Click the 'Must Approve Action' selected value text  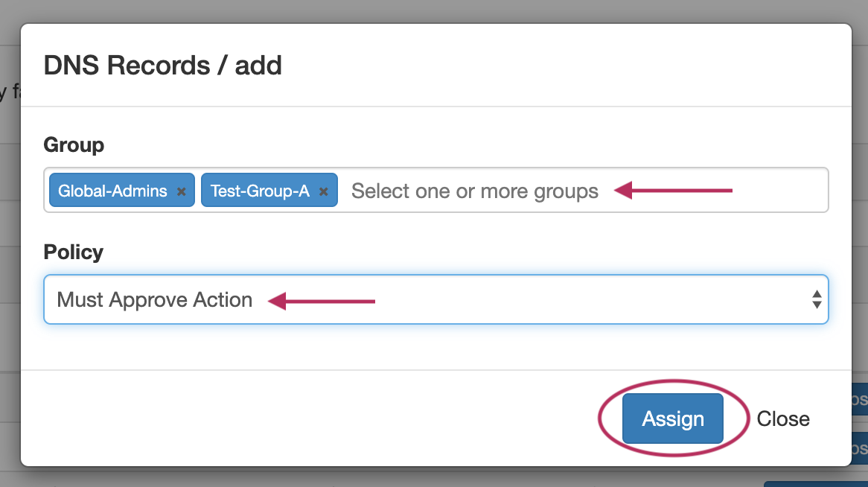coord(155,300)
